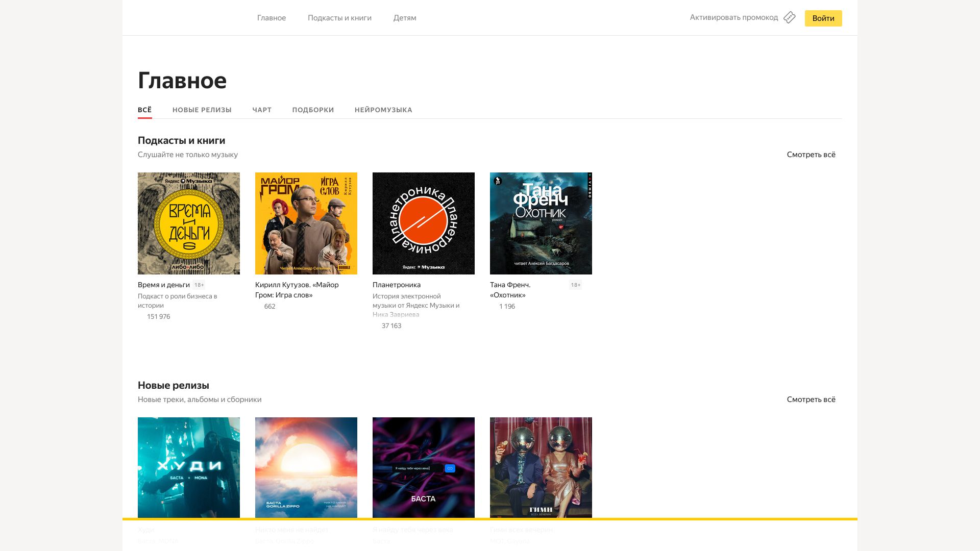Click the 151 976 likes count

pos(158,316)
